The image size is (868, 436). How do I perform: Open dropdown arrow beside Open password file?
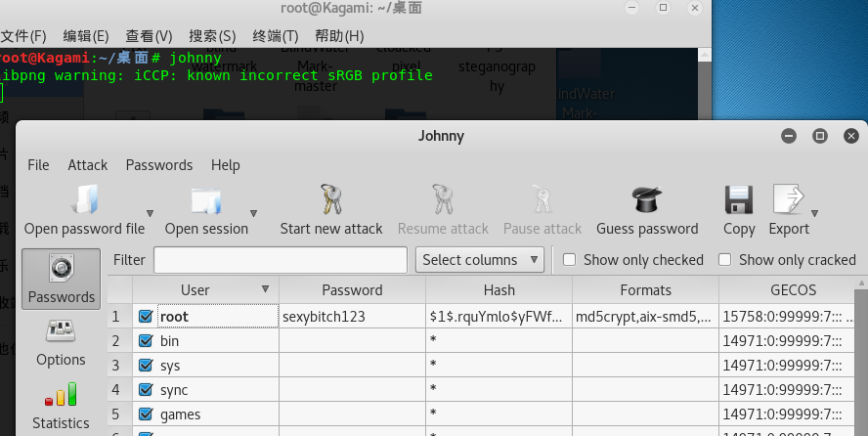click(150, 213)
